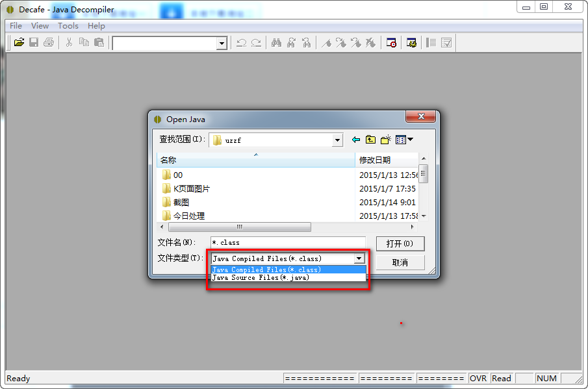Screen dimensions: 588x389
Task: Click the Save floppy disk icon
Action: [34, 43]
